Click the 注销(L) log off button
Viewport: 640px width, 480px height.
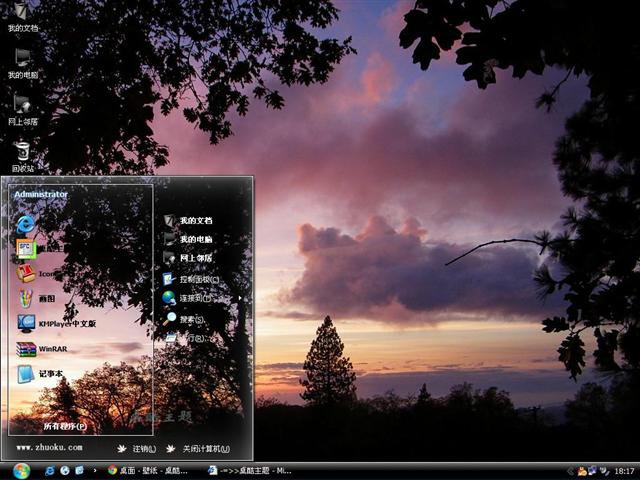[x=138, y=449]
